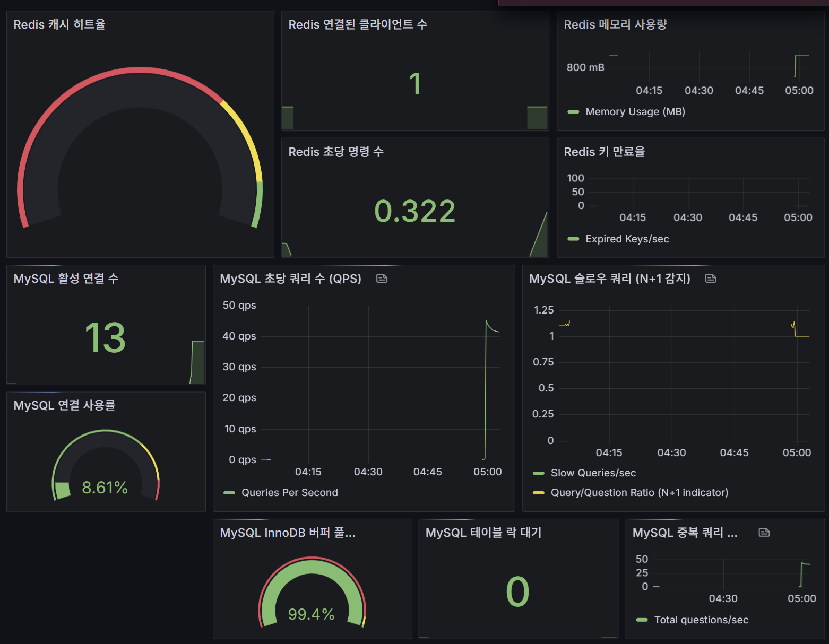Screen dimensions: 829x644
Task: Open Redis 메모리 사용량 panel title menu
Action: coord(615,24)
